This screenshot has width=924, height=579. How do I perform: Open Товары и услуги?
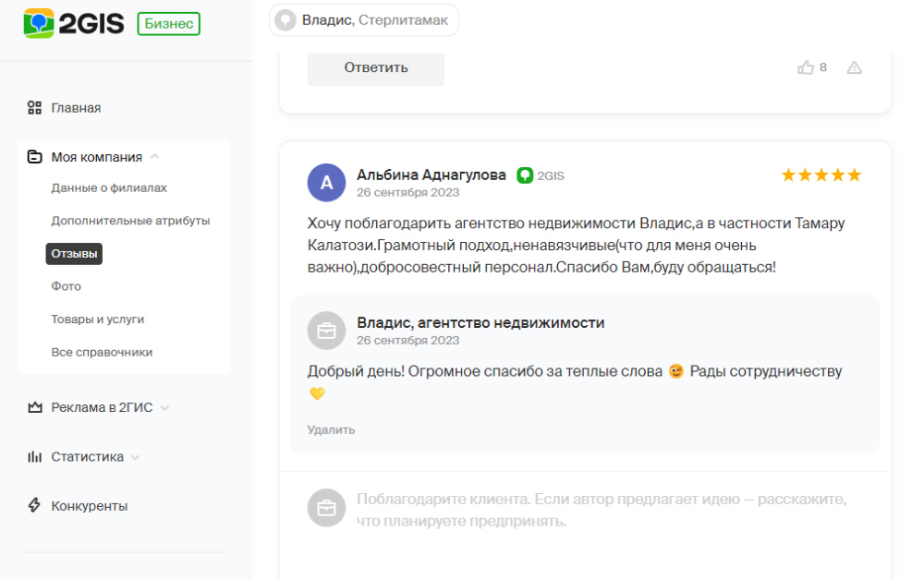pyautogui.click(x=97, y=320)
